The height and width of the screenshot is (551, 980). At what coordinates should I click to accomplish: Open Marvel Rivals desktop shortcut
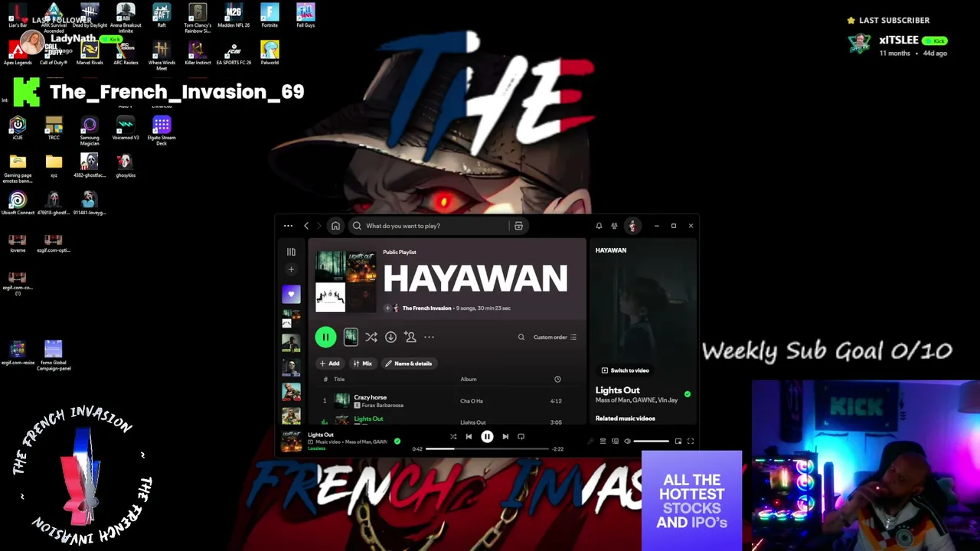click(90, 53)
